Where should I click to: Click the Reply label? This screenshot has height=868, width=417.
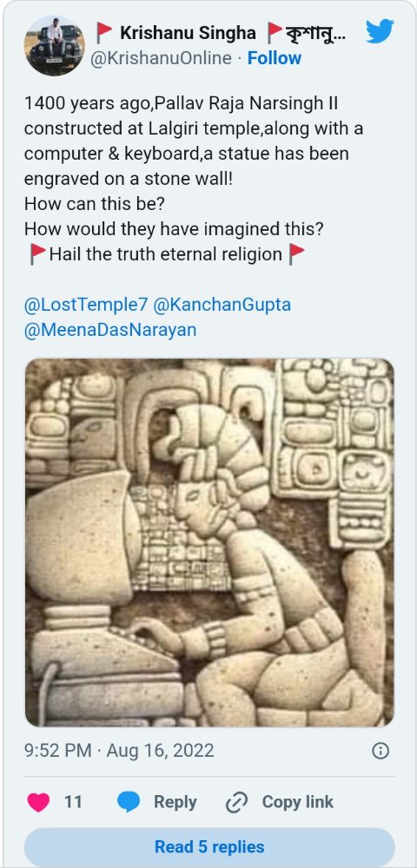point(175,802)
